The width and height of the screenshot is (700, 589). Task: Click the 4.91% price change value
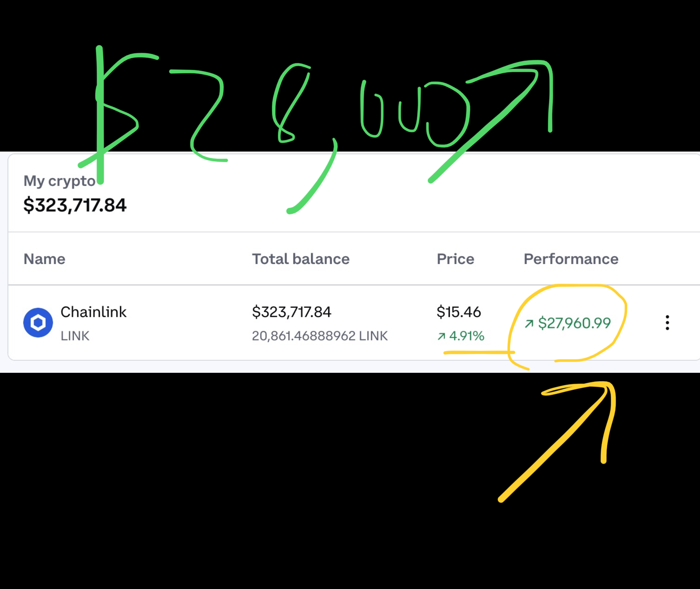point(467,336)
